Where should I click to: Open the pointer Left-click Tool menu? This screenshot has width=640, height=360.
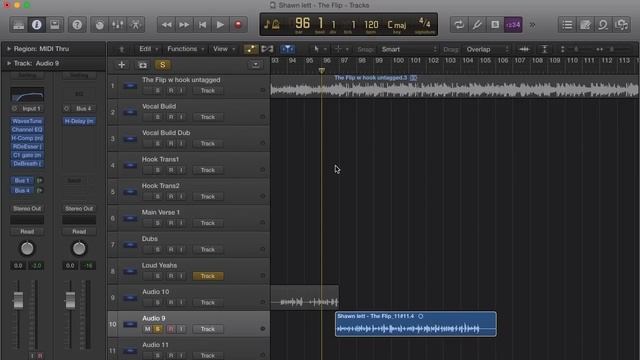coord(320,49)
